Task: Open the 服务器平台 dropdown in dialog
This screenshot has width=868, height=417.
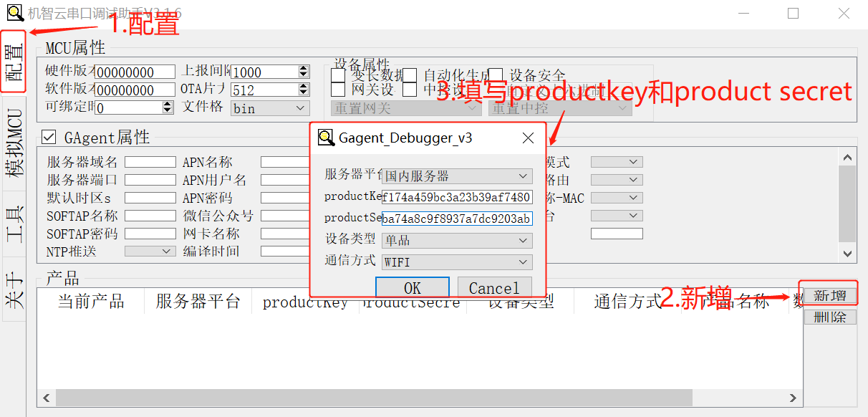Action: 456,176
